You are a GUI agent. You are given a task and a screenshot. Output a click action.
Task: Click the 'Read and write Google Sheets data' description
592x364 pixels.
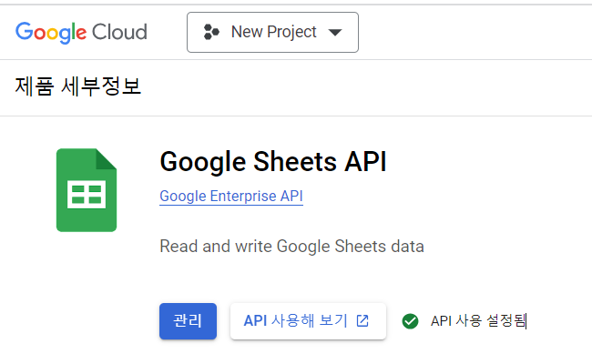click(x=291, y=247)
